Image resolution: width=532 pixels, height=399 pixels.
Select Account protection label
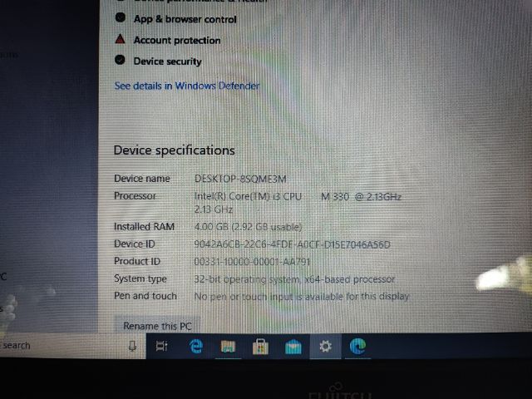tap(177, 41)
